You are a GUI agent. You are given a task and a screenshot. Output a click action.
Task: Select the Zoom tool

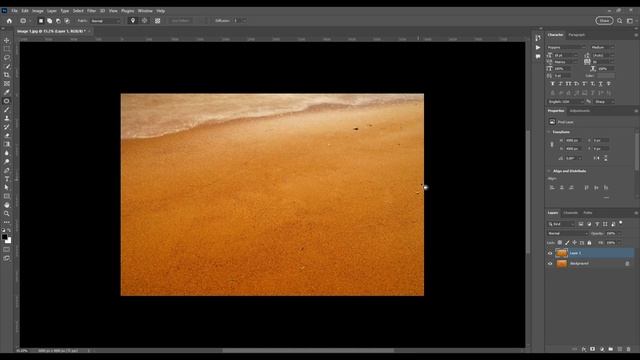(x=7, y=213)
